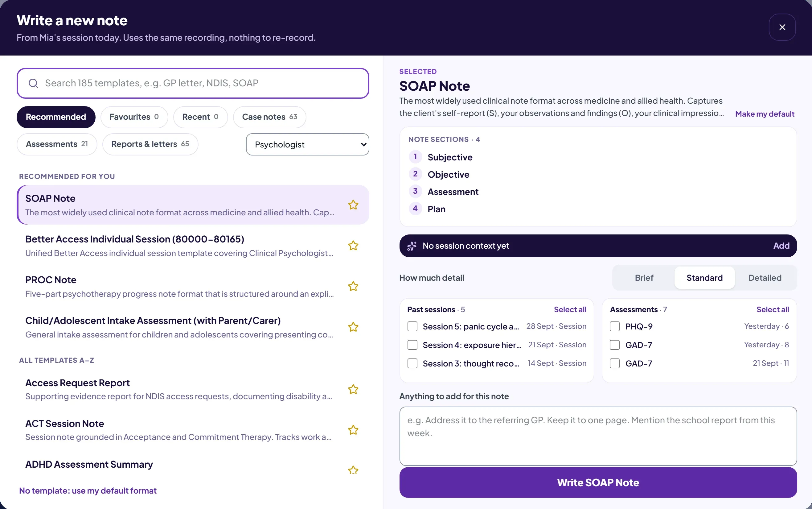Viewport: 812px width, 509px height.
Task: Favourite the SOAP Note template star
Action: click(353, 205)
